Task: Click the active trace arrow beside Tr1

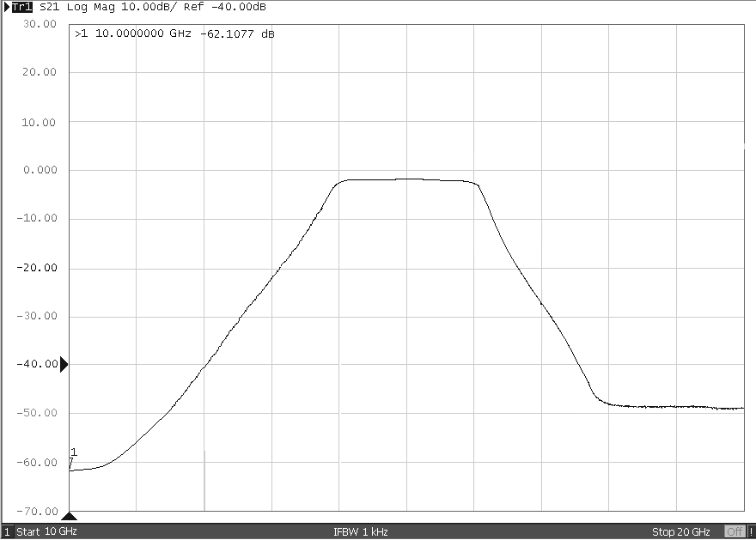Action: pos(7,7)
